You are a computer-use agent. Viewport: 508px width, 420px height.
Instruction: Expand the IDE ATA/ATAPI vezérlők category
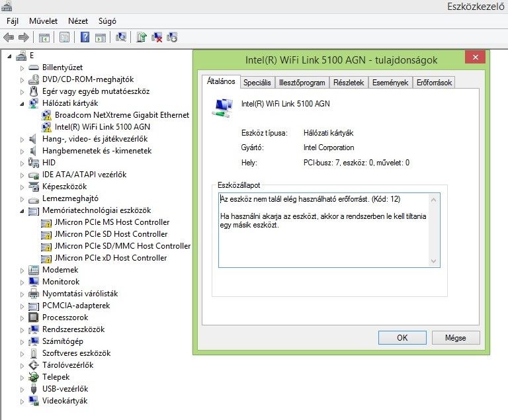[x=22, y=175]
